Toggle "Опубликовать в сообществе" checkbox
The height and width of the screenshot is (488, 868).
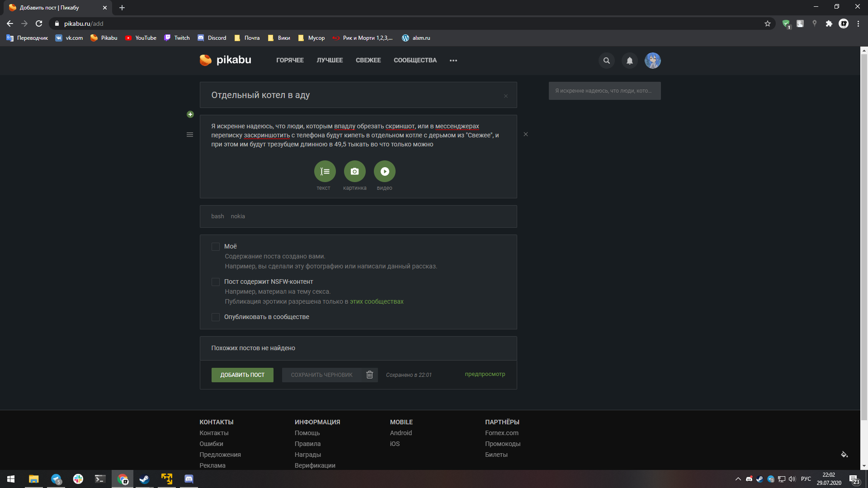(216, 317)
